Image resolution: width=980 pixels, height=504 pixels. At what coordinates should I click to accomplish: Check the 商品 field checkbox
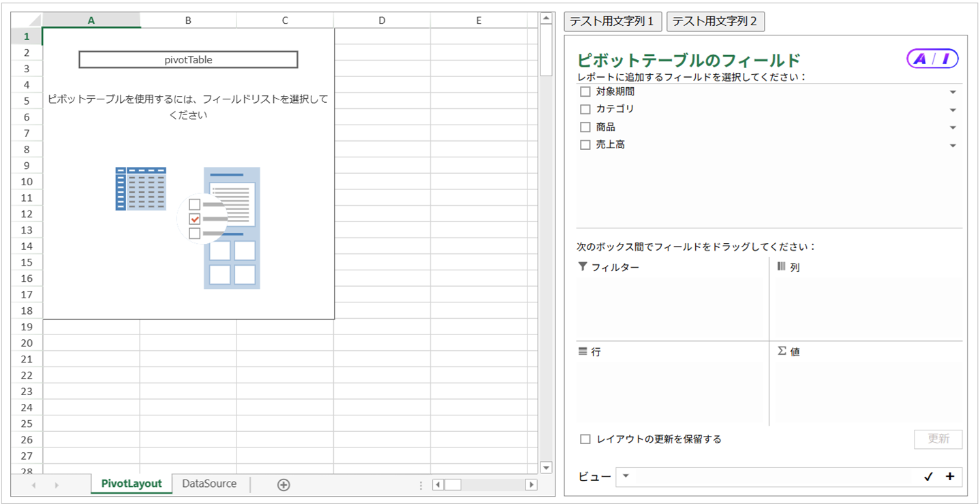point(585,127)
